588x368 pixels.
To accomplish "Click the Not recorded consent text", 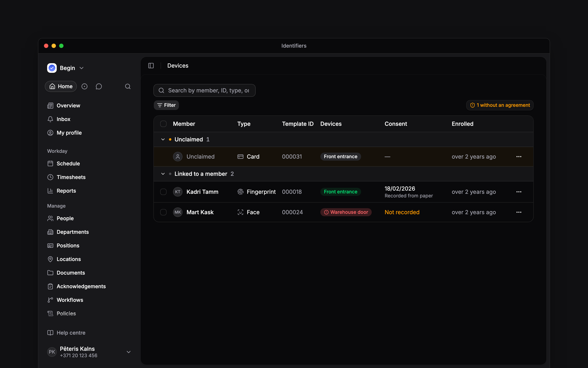I will tap(402, 212).
